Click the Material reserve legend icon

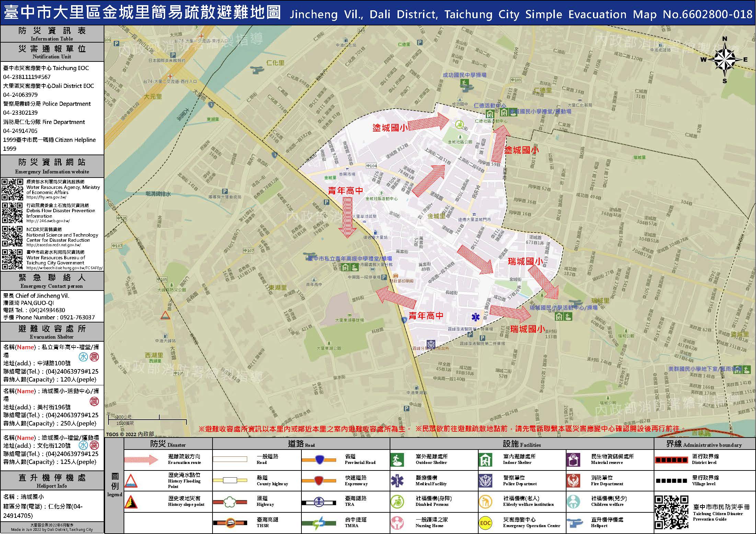(x=573, y=460)
